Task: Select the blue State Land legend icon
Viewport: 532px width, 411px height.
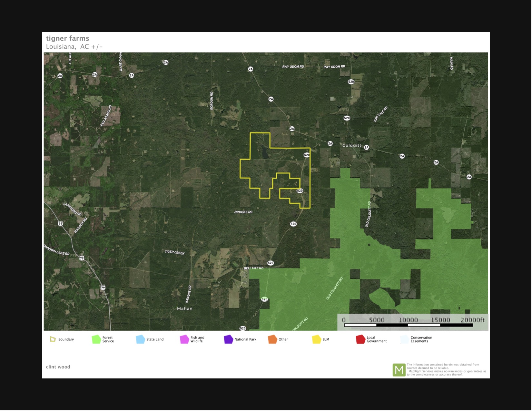Action: pos(140,339)
